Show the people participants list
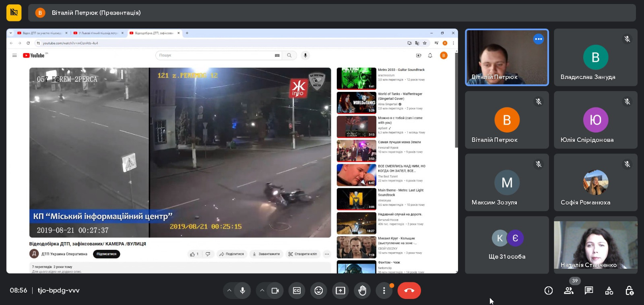The image size is (644, 305). [x=568, y=290]
